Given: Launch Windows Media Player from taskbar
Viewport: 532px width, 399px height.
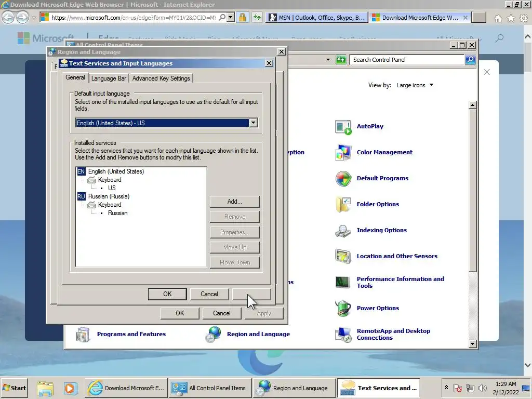Looking at the screenshot, I should [x=70, y=388].
